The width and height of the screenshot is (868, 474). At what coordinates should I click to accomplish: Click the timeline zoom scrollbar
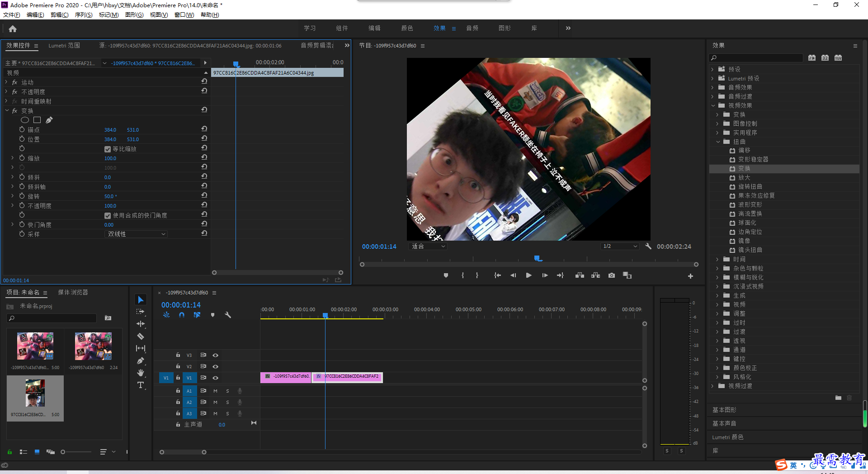[x=183, y=452]
